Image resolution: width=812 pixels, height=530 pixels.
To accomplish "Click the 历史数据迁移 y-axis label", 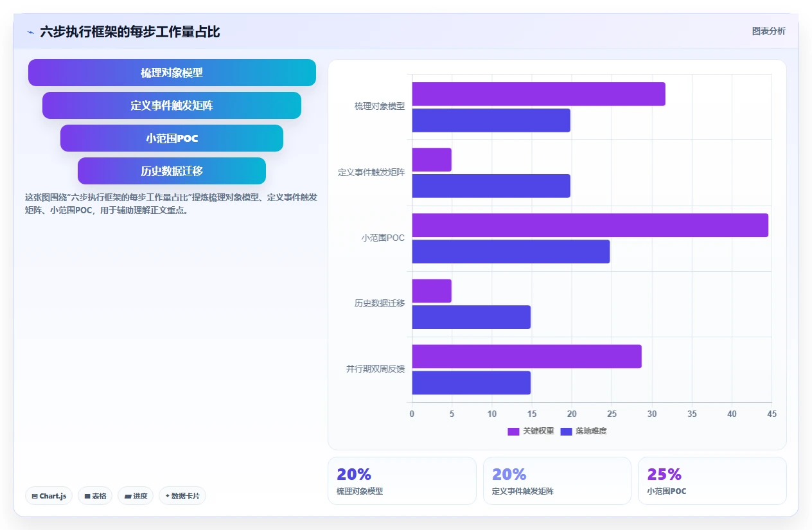I will (380, 303).
